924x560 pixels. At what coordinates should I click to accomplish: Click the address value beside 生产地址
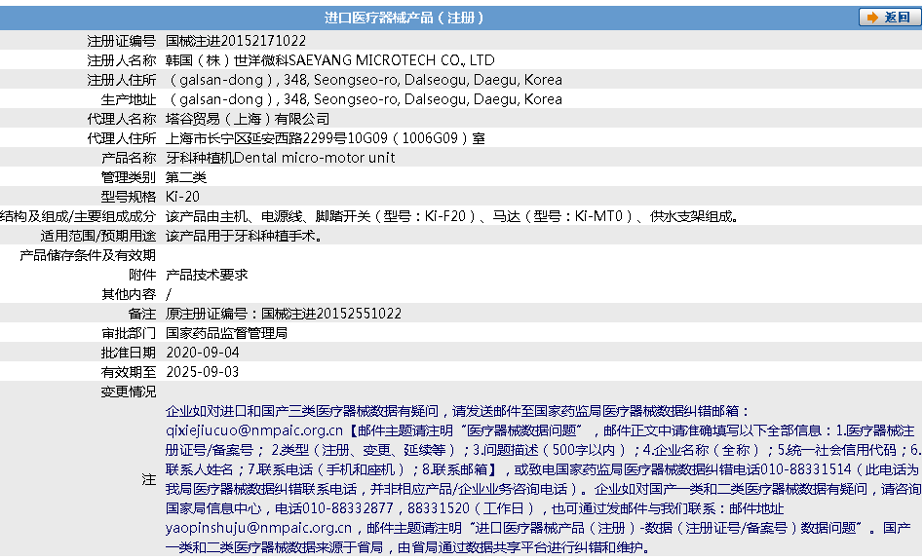(364, 99)
